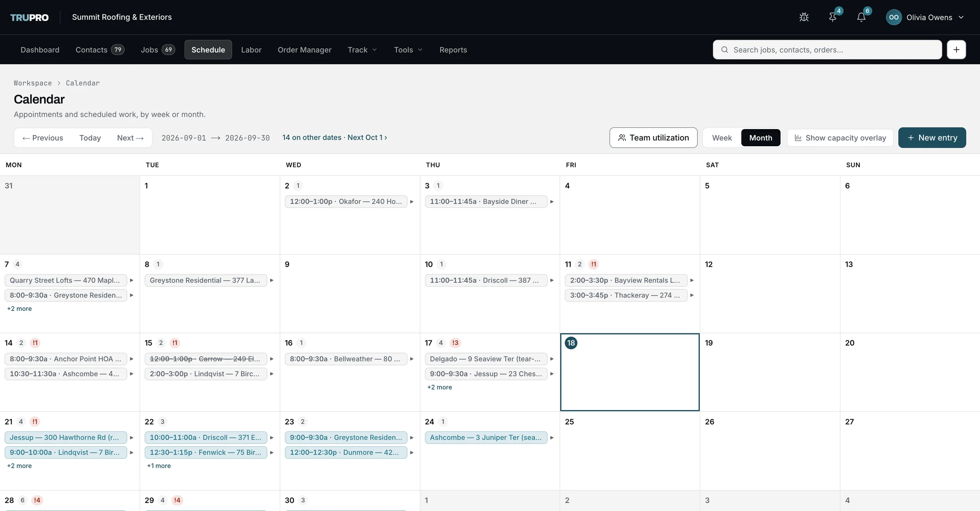
Task: Open the notifications bell icon
Action: pos(861,17)
